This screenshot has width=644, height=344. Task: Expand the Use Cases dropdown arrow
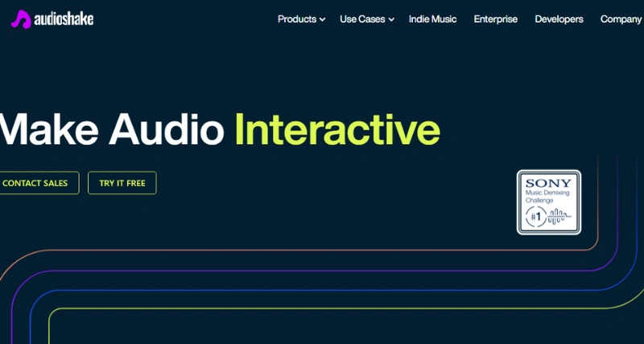(x=391, y=19)
